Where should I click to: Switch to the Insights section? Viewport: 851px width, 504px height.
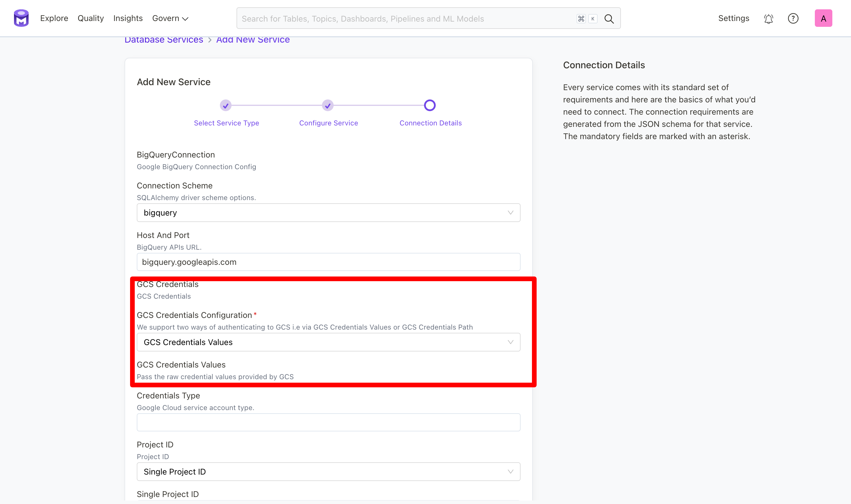[128, 18]
